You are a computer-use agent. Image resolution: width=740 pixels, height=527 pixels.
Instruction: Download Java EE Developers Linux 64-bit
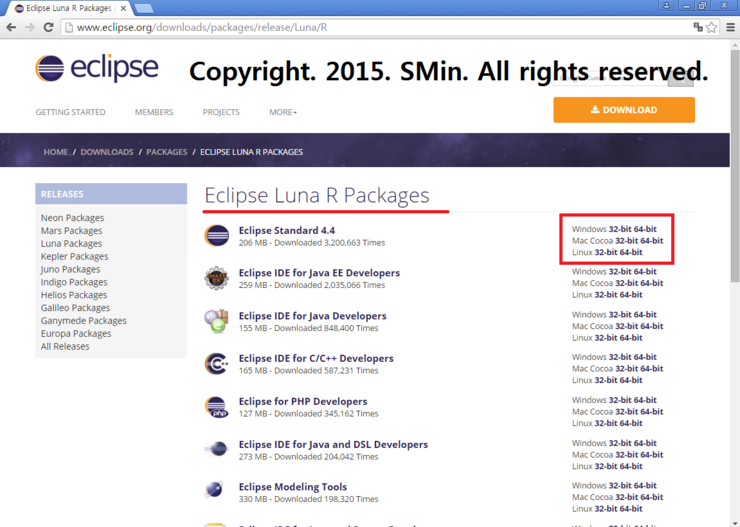pos(631,295)
